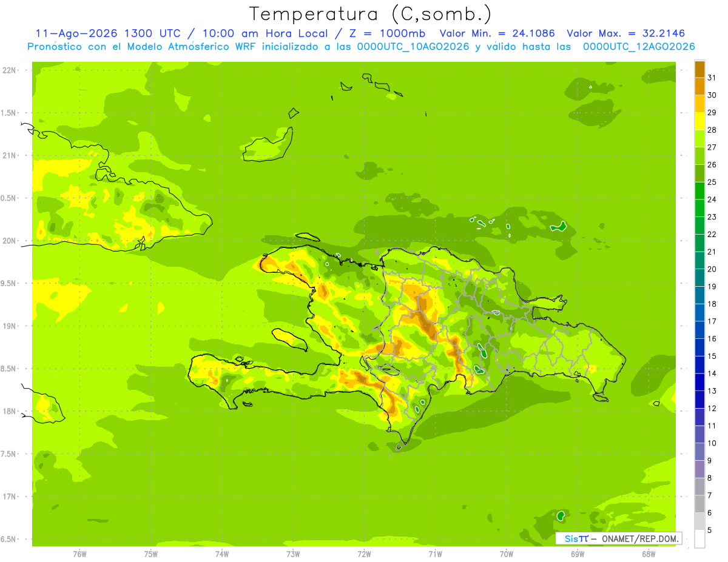Click the latitude label "20N"
This screenshot has width=728, height=562.
coord(9,241)
